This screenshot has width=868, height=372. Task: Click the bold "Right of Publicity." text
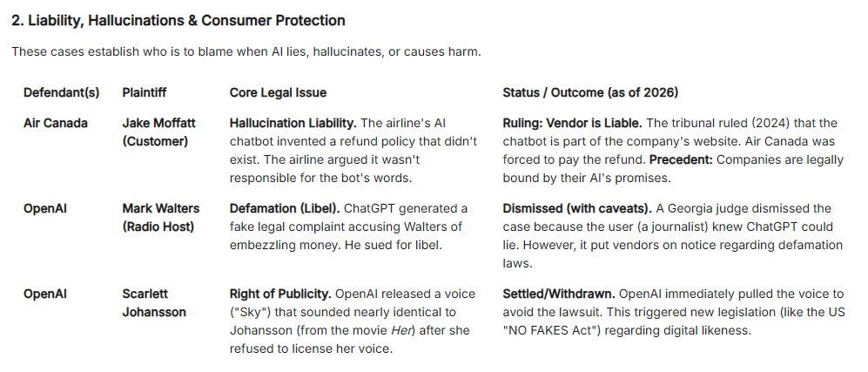[x=281, y=294]
